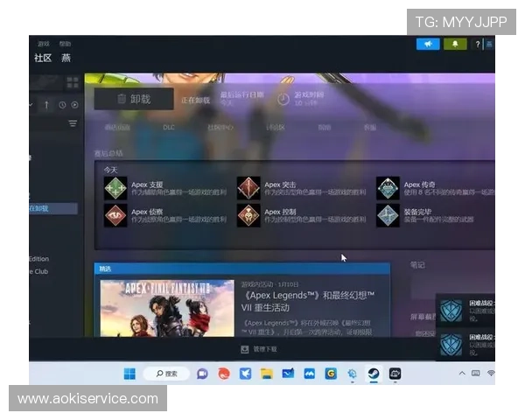Click the up arrow sort icon in sidebar

[x=46, y=105]
